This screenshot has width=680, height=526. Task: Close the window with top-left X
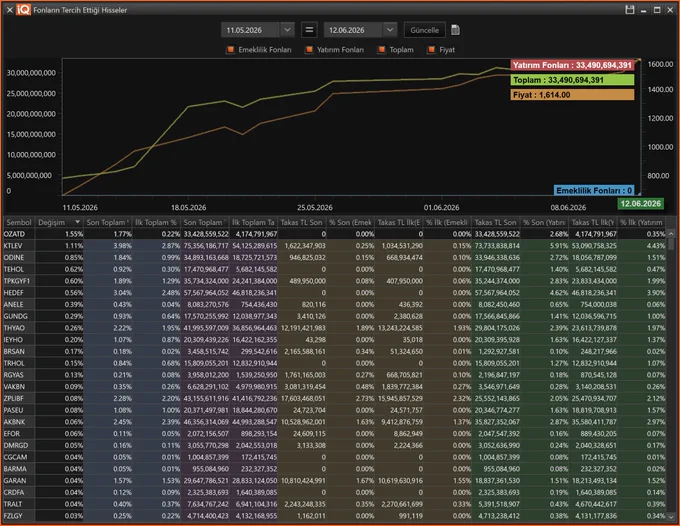[10, 10]
